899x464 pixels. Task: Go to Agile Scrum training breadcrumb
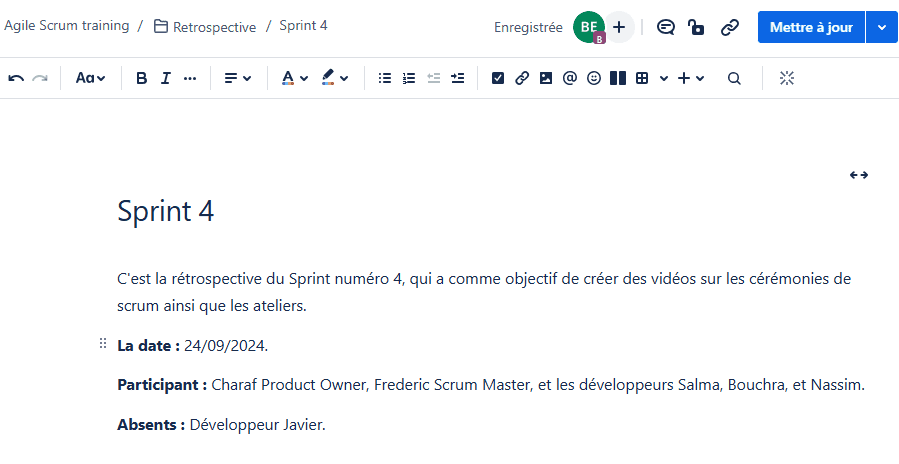(67, 26)
